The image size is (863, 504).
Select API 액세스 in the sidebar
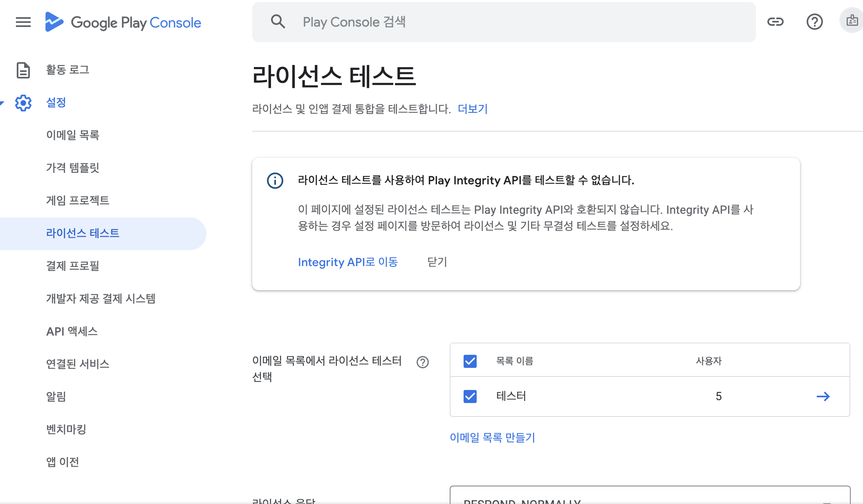pos(72,332)
